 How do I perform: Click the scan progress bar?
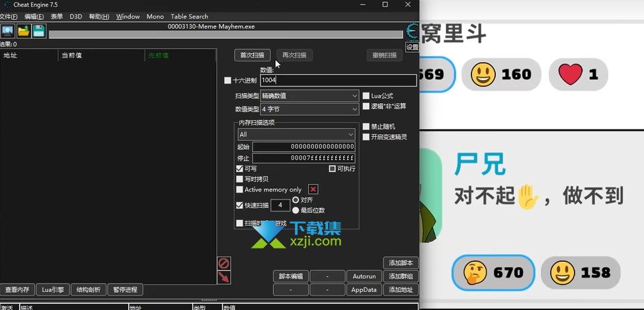pos(226,34)
